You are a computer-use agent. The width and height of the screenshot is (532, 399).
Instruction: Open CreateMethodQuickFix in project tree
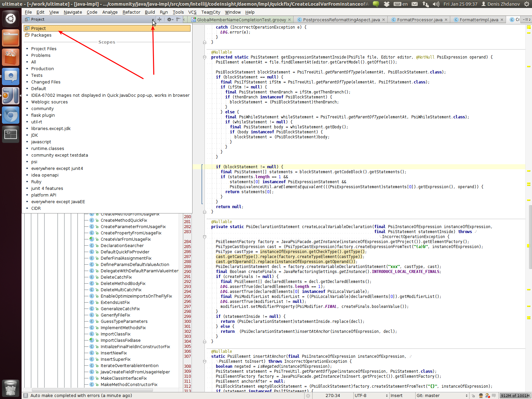[124, 220]
